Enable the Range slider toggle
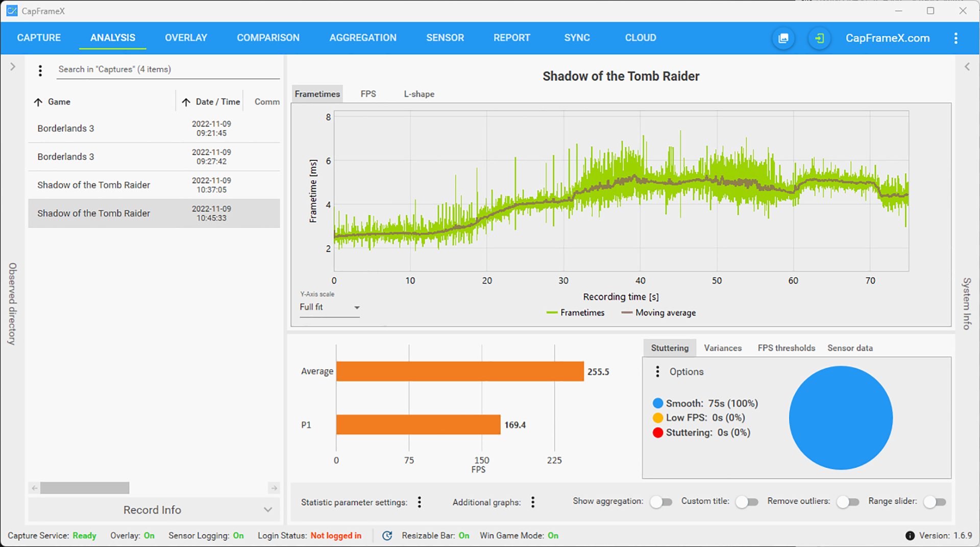This screenshot has height=547, width=980. 934,502
